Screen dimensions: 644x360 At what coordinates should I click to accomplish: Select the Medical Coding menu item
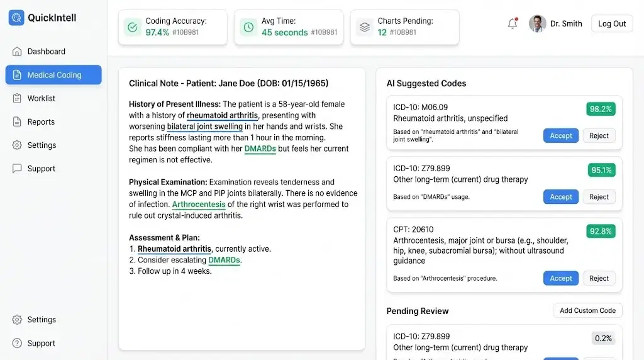53,75
